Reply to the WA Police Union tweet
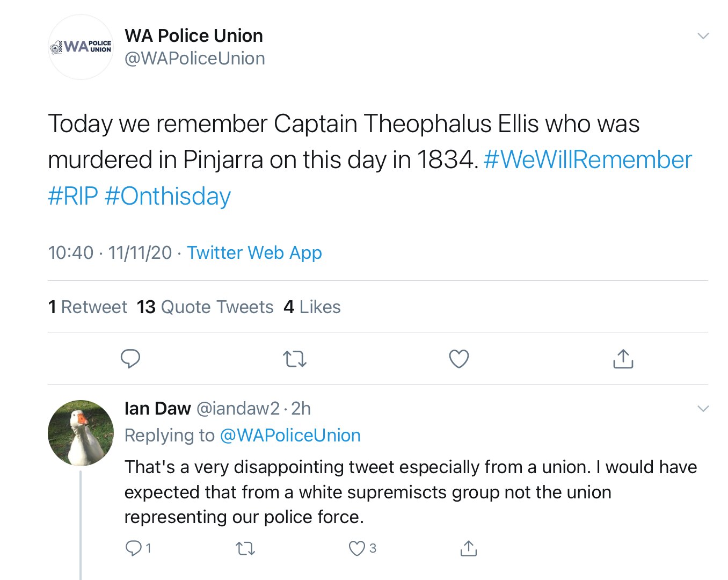 (x=132, y=359)
